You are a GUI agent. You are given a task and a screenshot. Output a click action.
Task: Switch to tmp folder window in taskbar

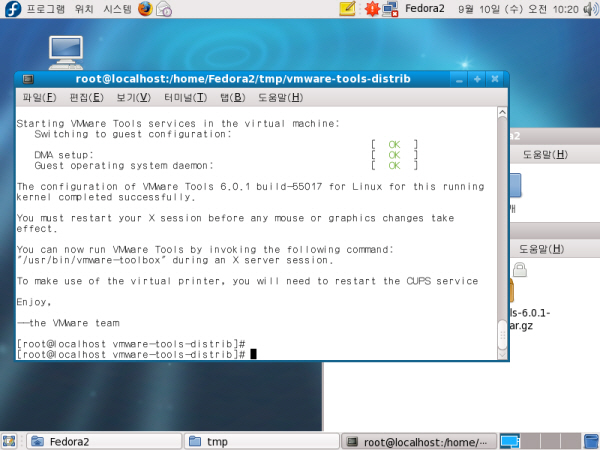pos(262,442)
